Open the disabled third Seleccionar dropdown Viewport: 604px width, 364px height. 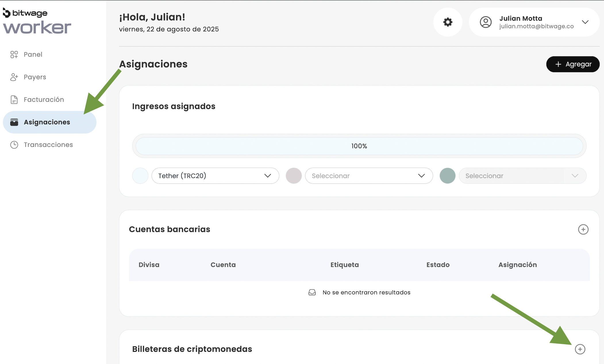(x=522, y=176)
